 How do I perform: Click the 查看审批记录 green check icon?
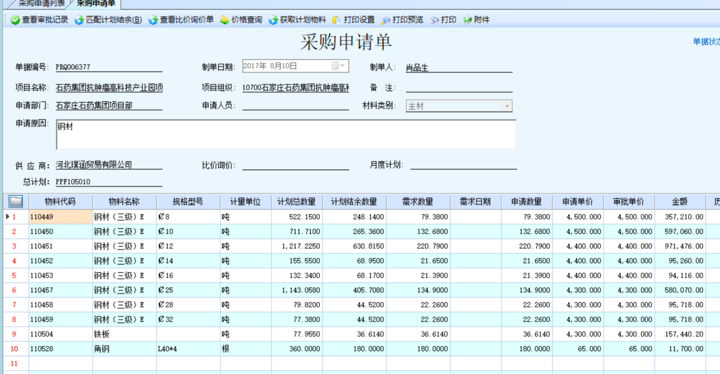point(15,20)
